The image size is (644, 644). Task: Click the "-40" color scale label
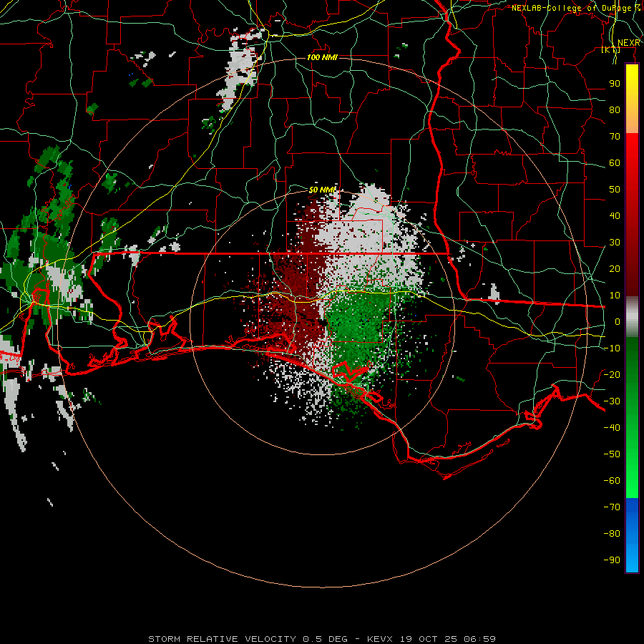612,428
